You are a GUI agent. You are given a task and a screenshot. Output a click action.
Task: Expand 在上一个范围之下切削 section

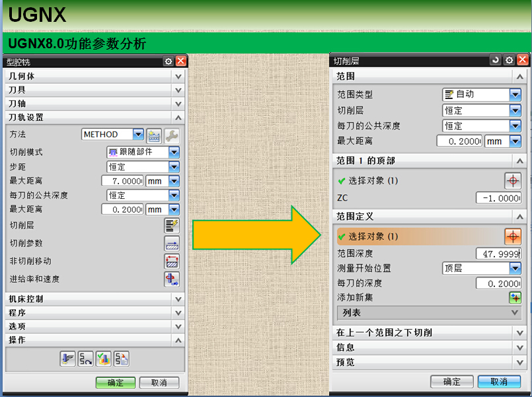520,332
